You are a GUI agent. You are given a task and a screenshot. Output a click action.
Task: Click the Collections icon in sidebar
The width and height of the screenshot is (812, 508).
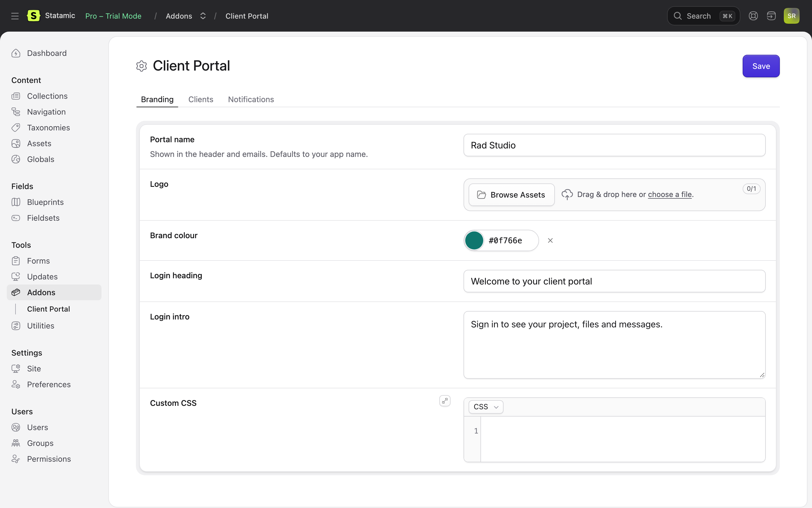(16, 96)
